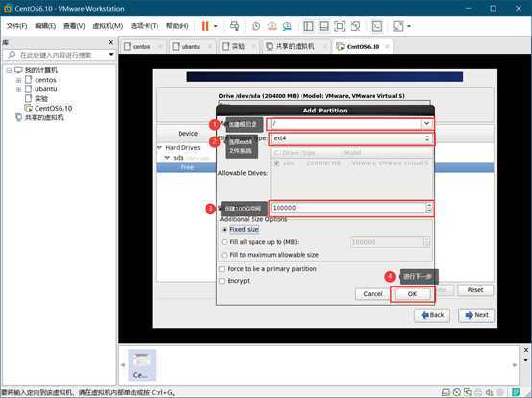Enable Force to be a primary partition
532x398 pixels.
tap(222, 269)
